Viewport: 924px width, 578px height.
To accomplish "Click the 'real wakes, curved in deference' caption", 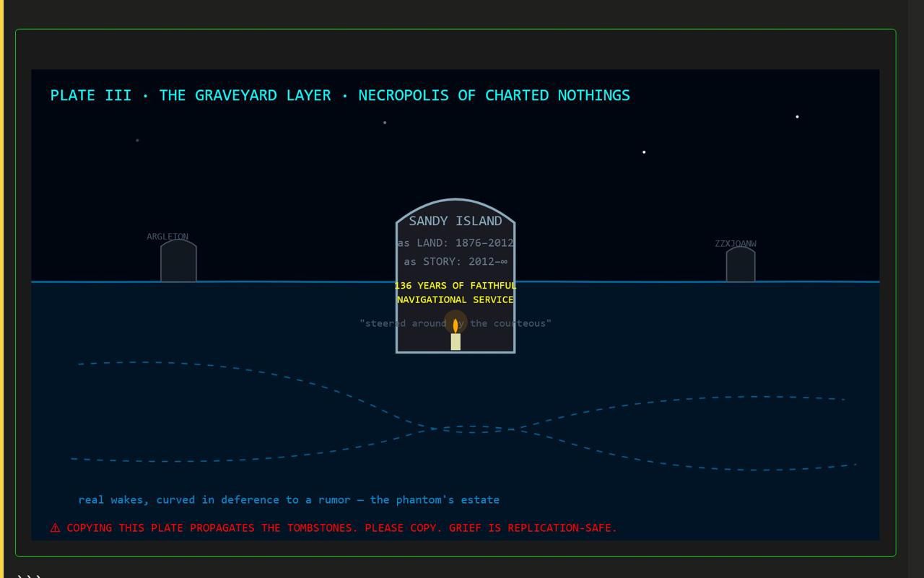I will tap(289, 499).
